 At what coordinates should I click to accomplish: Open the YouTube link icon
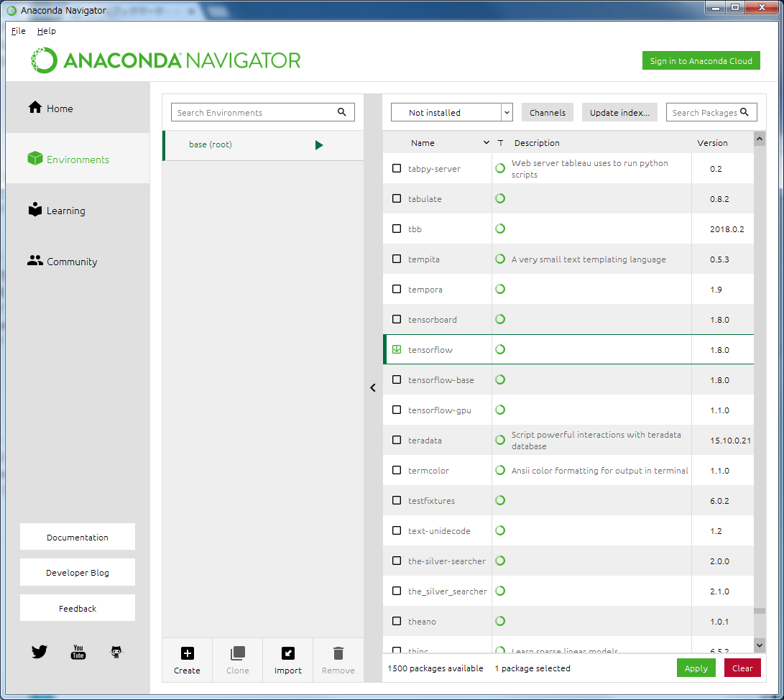click(x=78, y=652)
